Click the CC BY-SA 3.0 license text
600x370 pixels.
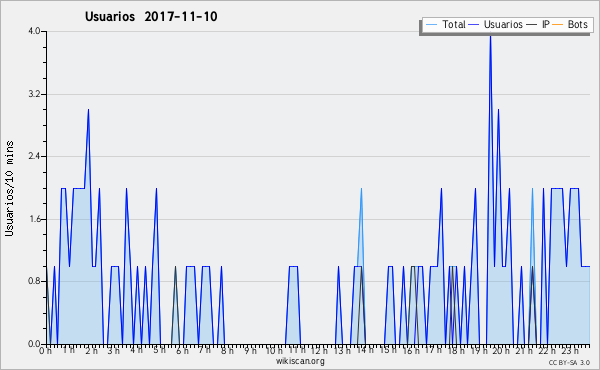[x=569, y=363]
